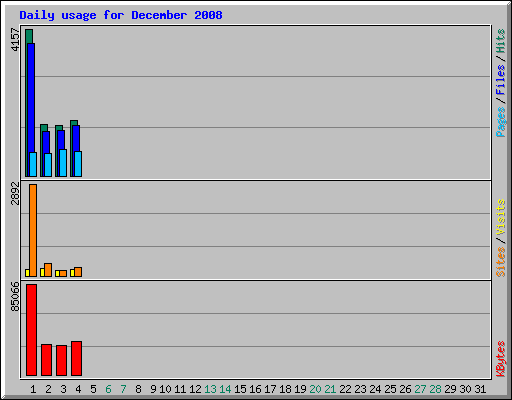
Task: Click green weekend day 20 label
Action: point(315,389)
